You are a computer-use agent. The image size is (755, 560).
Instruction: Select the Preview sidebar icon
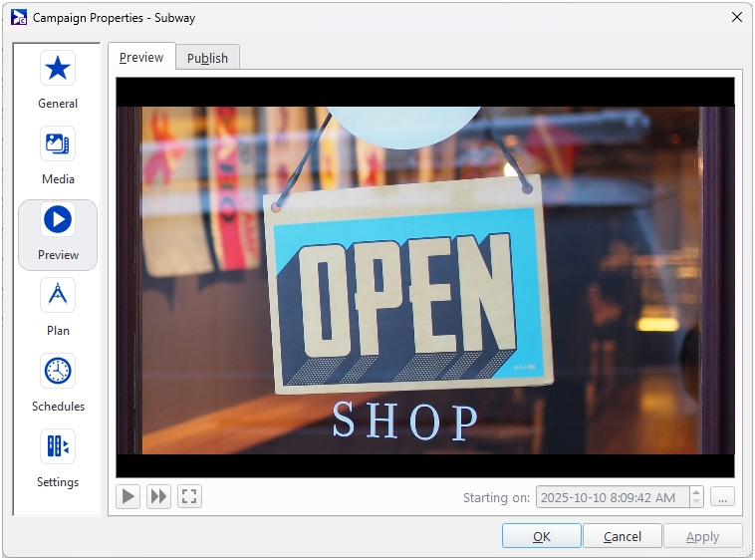[58, 220]
